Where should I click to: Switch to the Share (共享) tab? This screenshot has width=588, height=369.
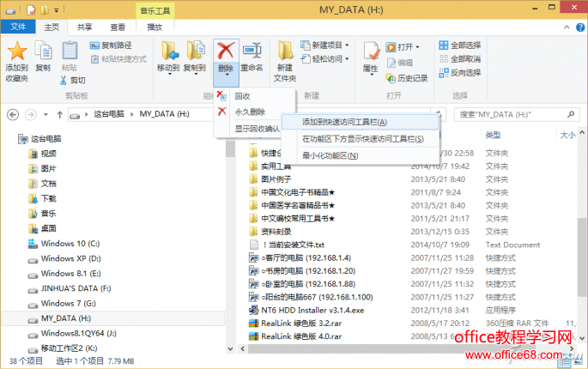coord(84,27)
